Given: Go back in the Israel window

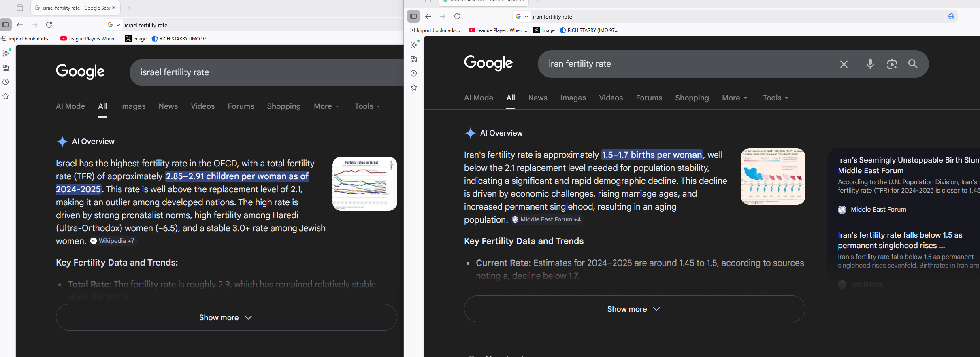Looking at the screenshot, I should (20, 25).
